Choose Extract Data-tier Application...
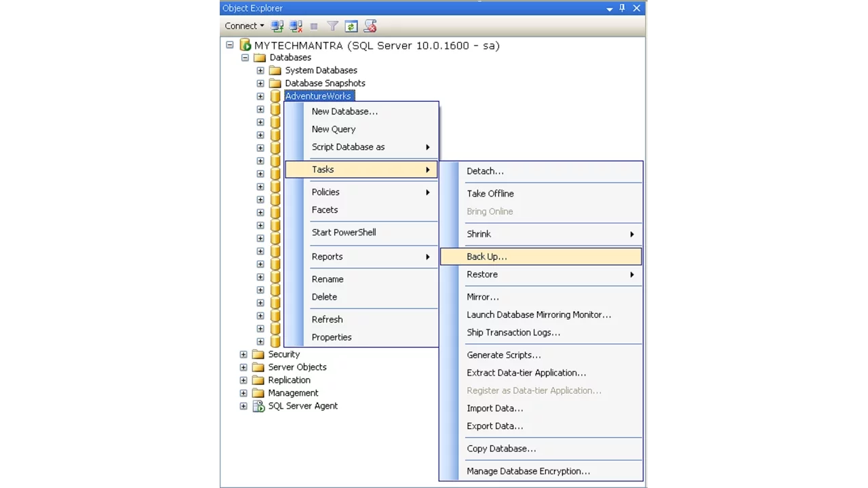This screenshot has height=488, width=868. 540,372
